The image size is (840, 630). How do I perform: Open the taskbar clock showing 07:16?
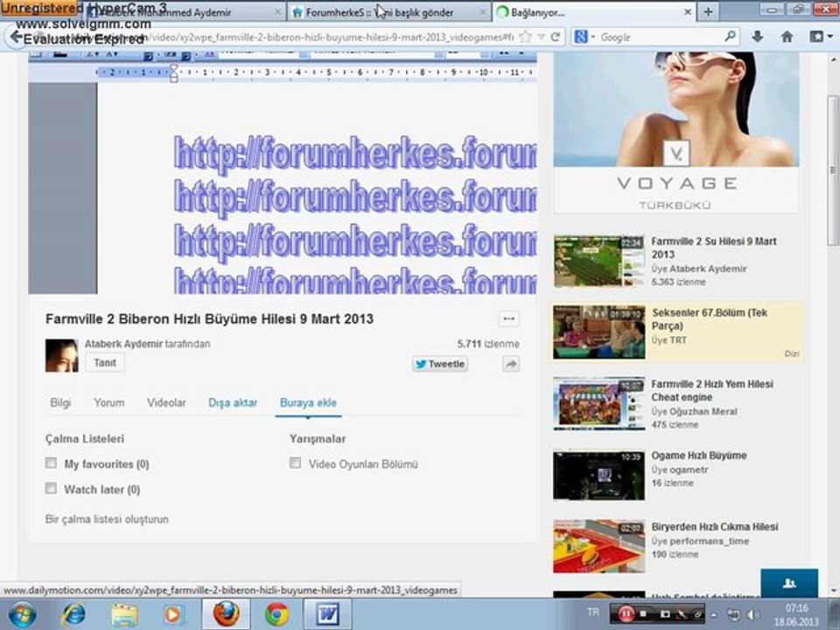pos(796,614)
